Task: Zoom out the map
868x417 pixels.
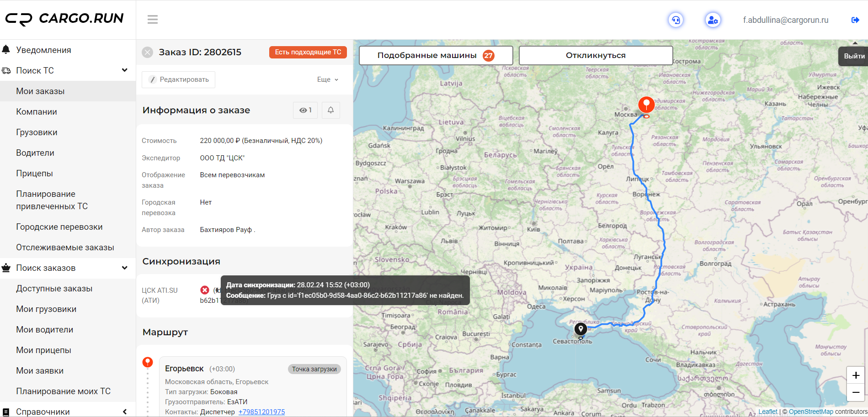Action: (856, 392)
